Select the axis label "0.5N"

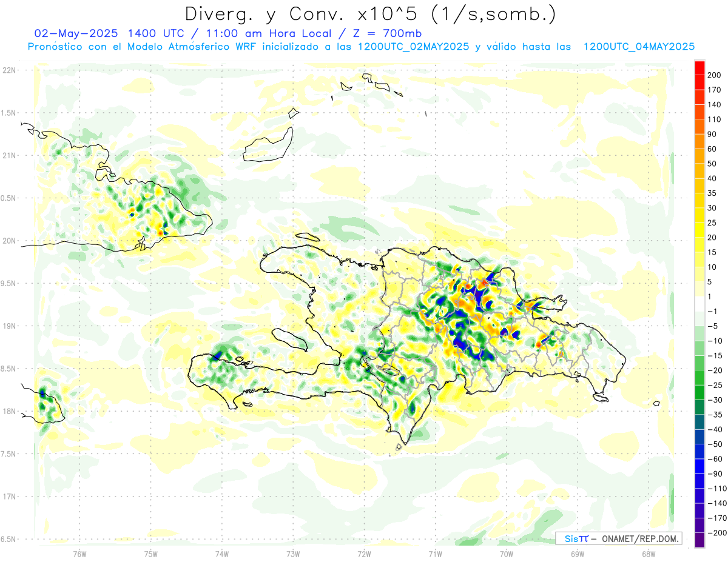pyautogui.click(x=9, y=198)
